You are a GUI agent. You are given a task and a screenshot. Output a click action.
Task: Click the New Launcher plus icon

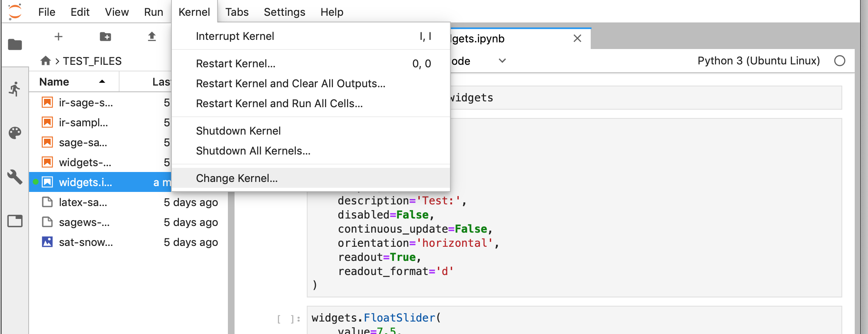pyautogui.click(x=59, y=37)
